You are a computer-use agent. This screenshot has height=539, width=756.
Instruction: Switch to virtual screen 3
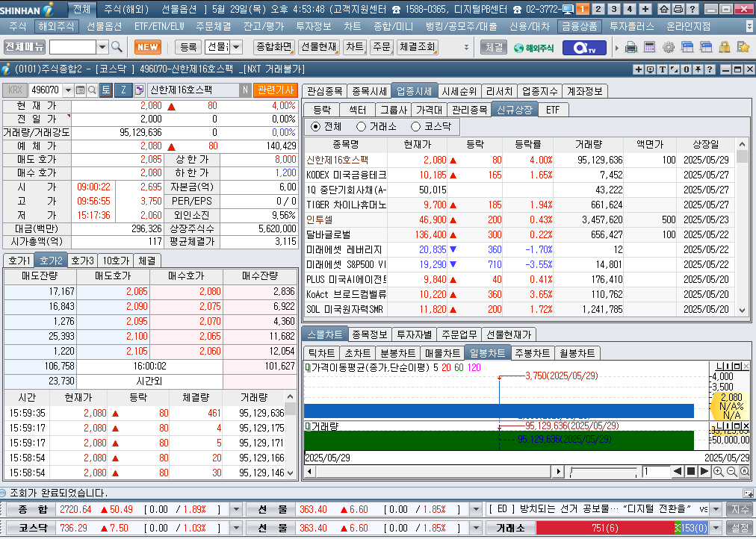pos(614,9)
